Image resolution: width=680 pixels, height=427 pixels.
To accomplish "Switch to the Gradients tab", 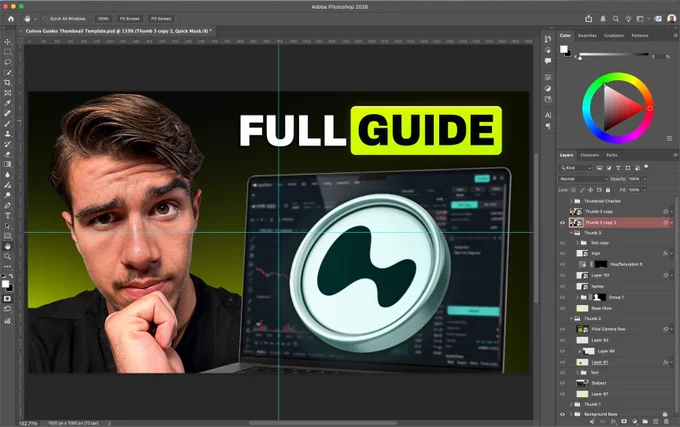I will [614, 36].
